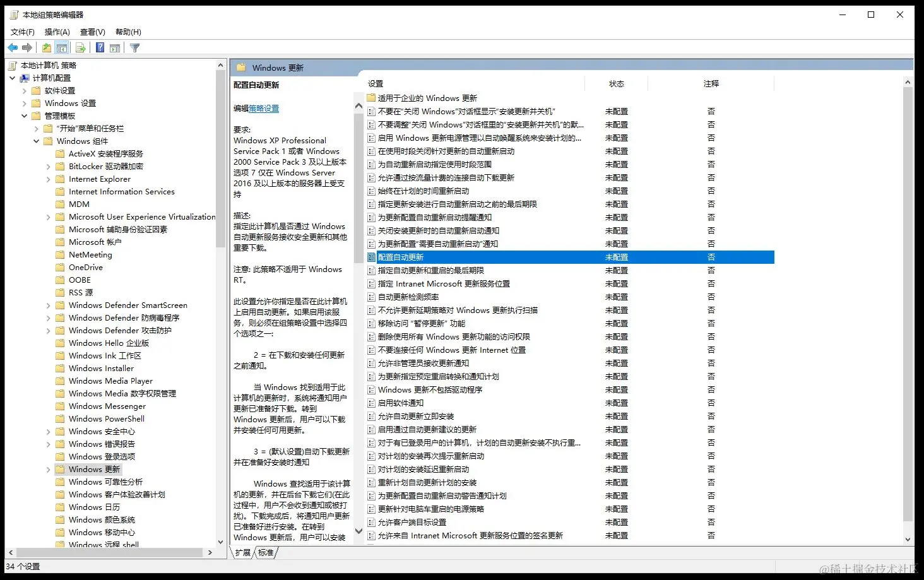The image size is (924, 580).
Task: Click the folder icon beside MDM
Action: [x=61, y=204]
